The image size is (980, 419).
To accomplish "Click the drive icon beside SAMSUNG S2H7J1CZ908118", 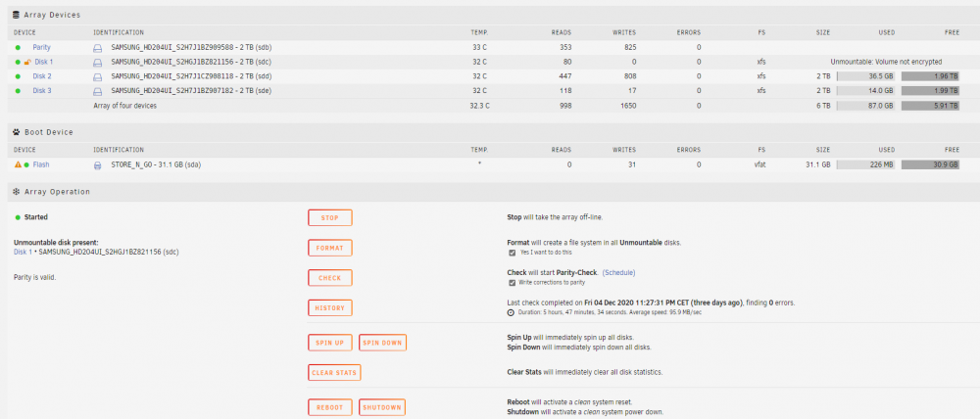I will point(97,76).
